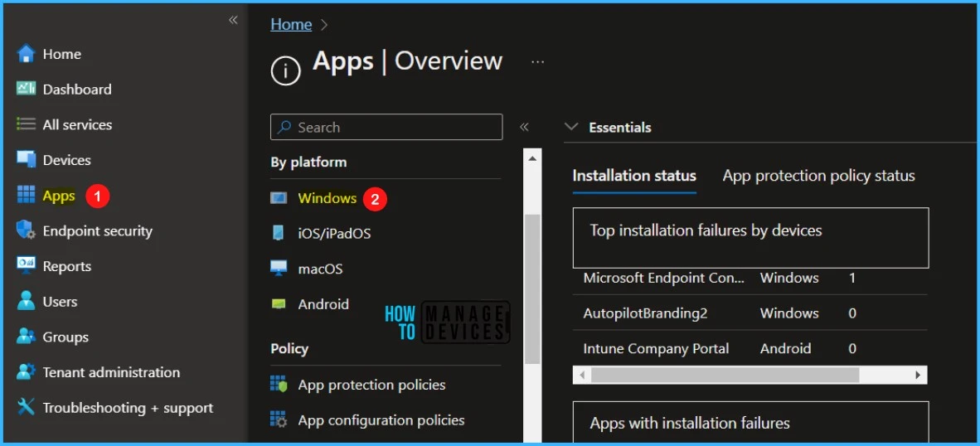Viewport: 980px width, 446px height.
Task: Open Tenant administration icon
Action: tap(27, 371)
